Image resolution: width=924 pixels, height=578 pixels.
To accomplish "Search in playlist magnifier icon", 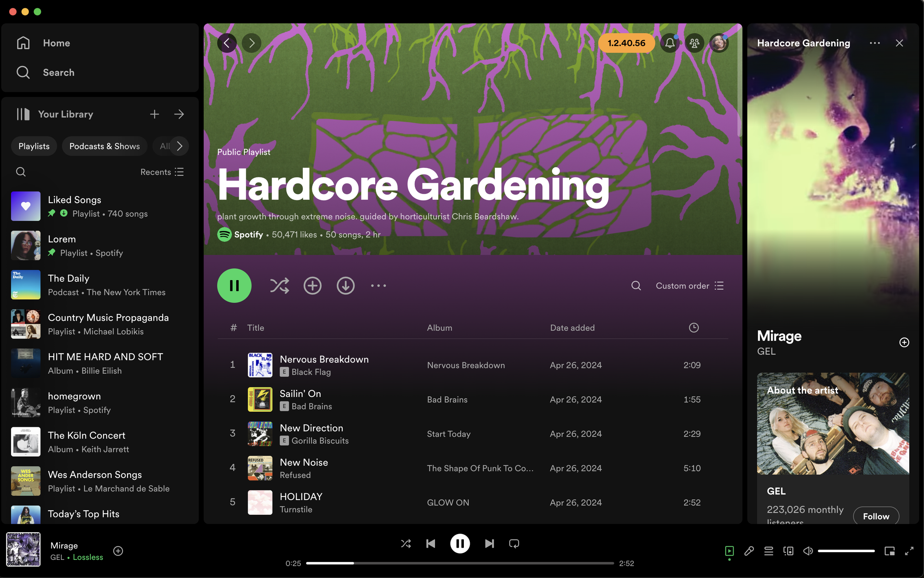I will [x=636, y=286].
